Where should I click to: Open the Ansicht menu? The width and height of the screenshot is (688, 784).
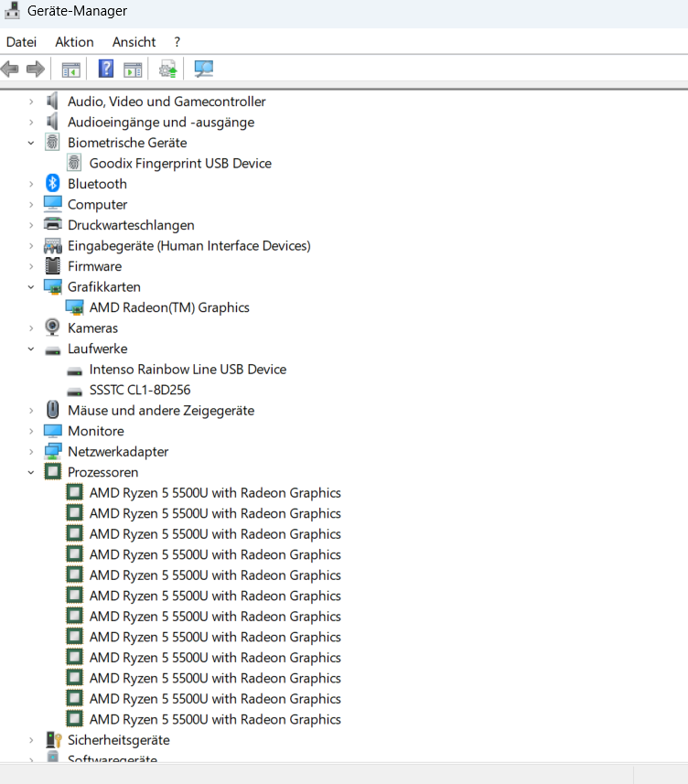134,42
